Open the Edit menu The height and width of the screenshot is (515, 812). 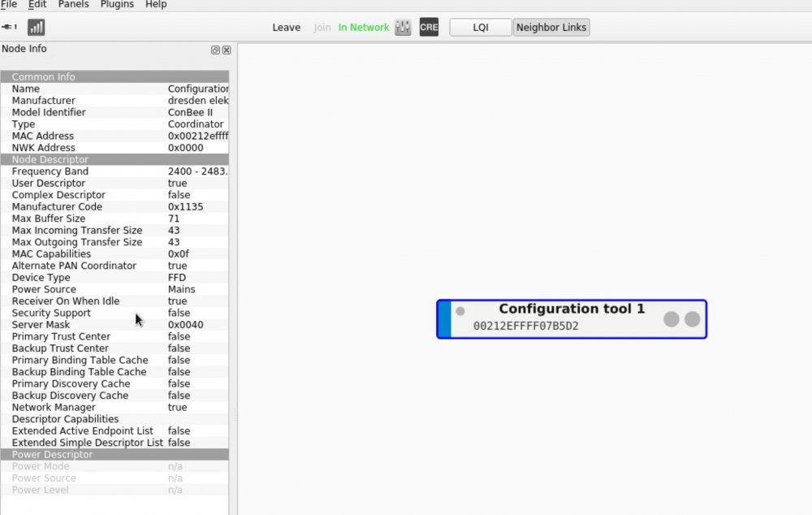click(x=37, y=5)
